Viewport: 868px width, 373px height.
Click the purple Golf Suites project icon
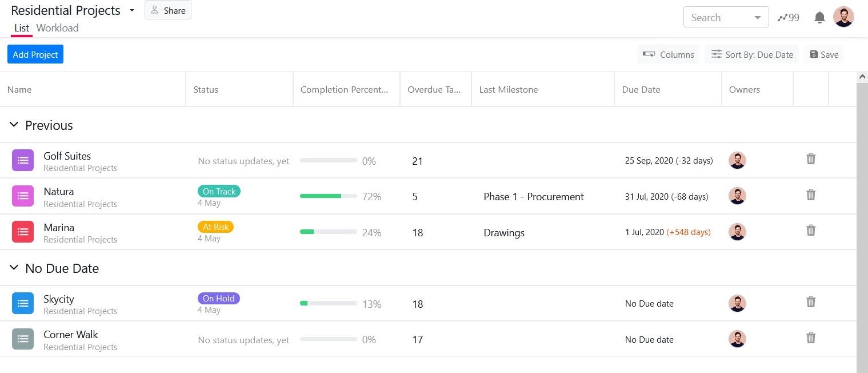pos(23,160)
